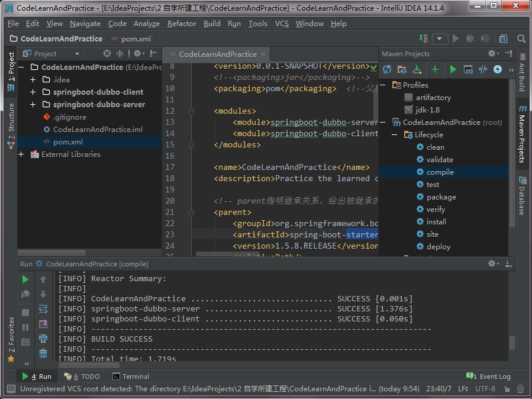Image resolution: width=532 pixels, height=399 pixels.
Task: Open the VCS menu
Action: point(282,24)
